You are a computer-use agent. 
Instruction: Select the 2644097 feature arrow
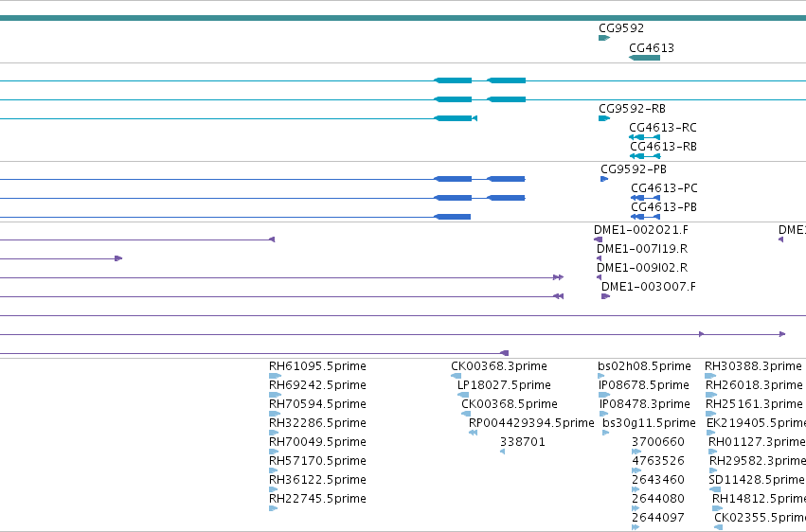[x=636, y=527]
